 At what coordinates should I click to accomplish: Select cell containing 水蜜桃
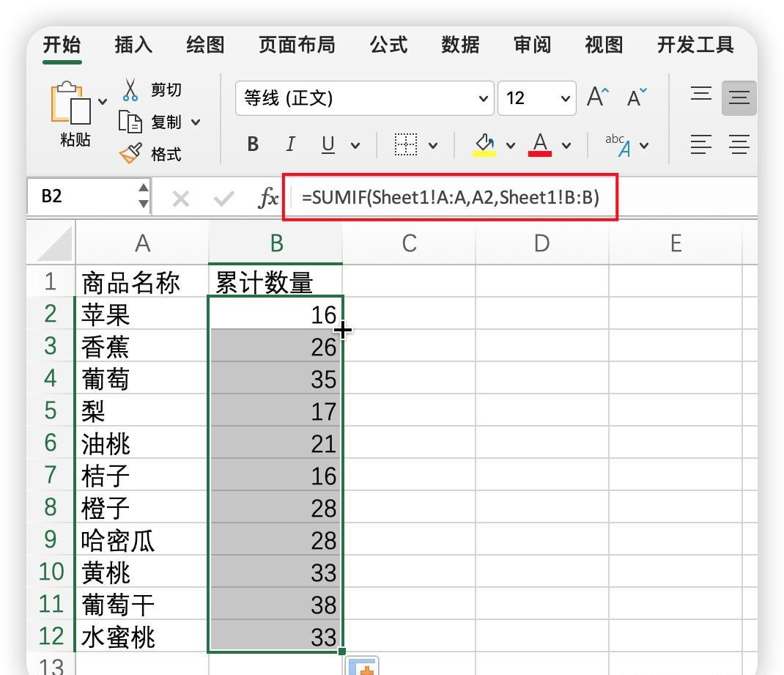pos(142,636)
